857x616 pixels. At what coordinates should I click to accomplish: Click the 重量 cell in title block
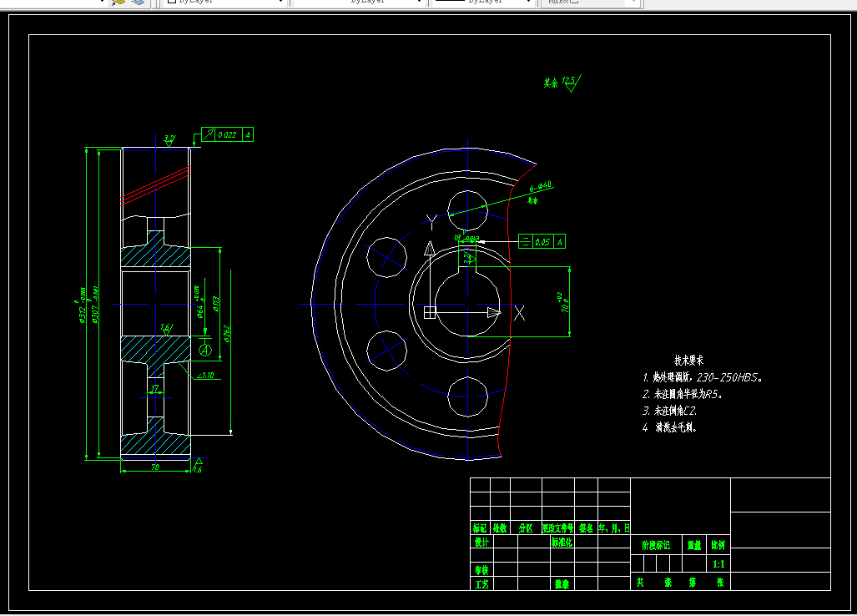pos(694,546)
